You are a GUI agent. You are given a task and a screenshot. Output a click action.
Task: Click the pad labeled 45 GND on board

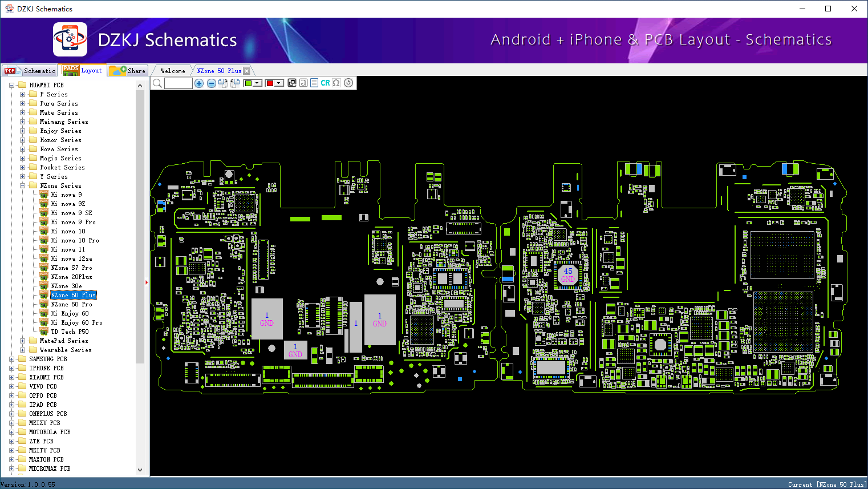click(x=568, y=275)
